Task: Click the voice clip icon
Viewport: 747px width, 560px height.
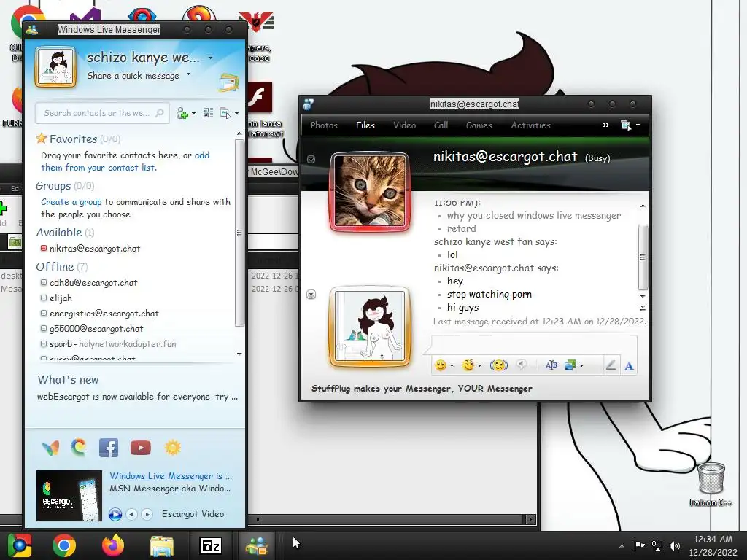Action: pos(522,365)
